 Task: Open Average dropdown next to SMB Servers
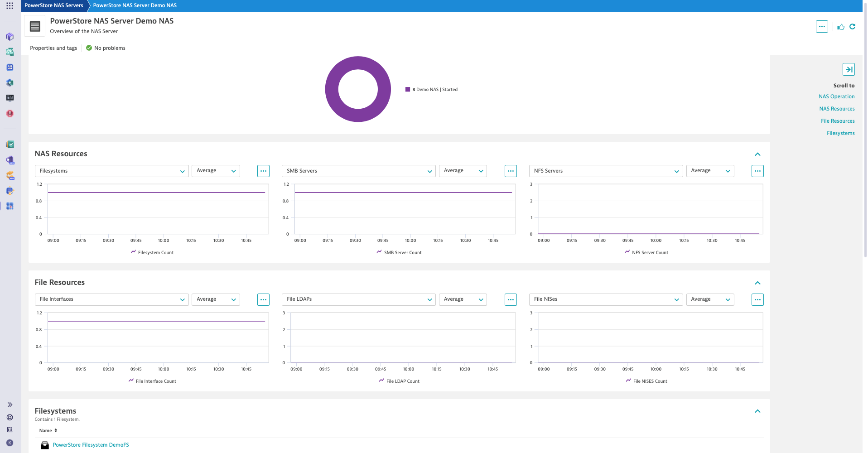463,171
